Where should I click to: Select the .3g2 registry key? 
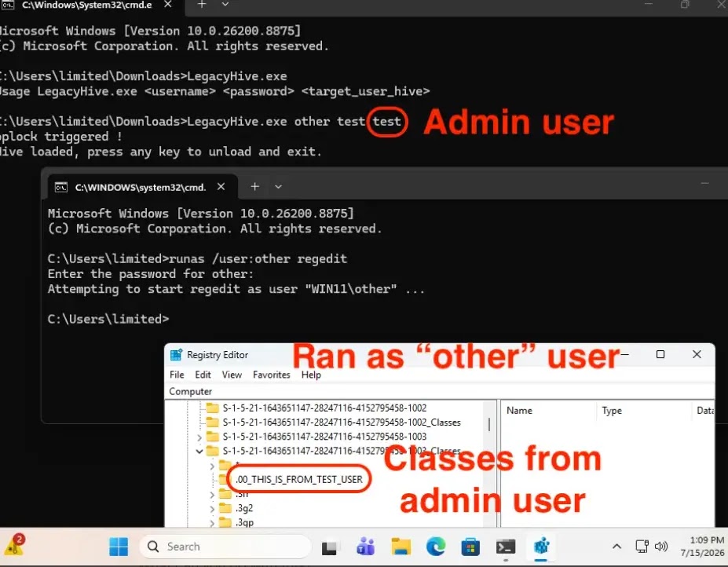244,508
